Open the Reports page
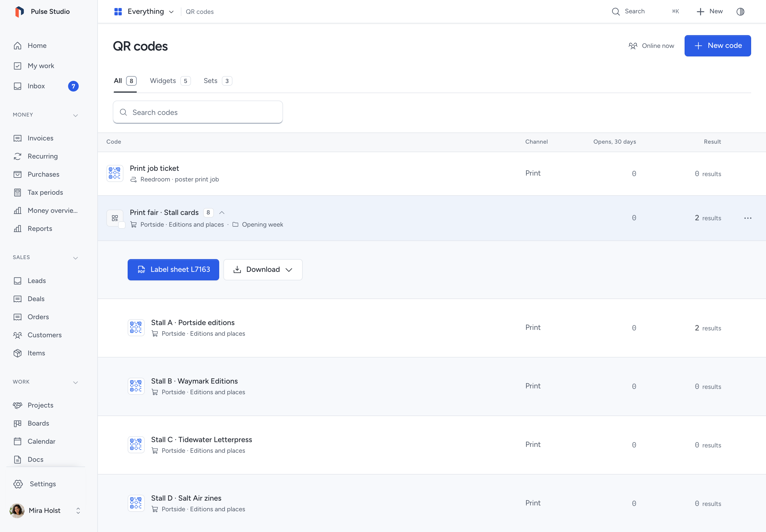This screenshot has height=532, width=766. pyautogui.click(x=46, y=229)
